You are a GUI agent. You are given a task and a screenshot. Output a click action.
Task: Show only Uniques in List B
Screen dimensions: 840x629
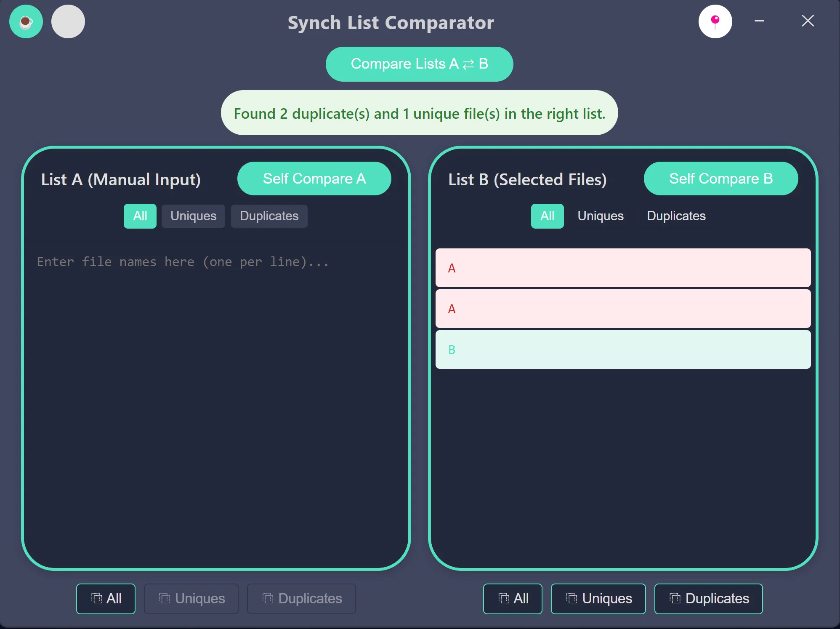(600, 216)
